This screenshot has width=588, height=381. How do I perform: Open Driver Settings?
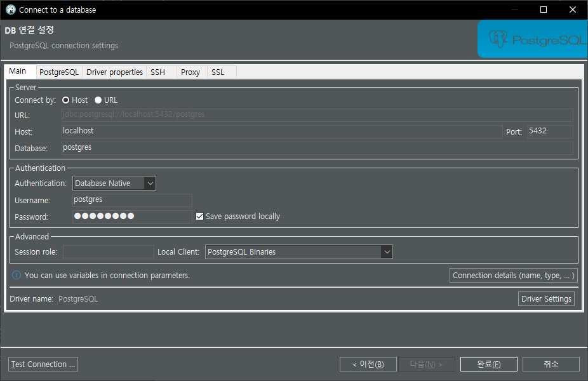(x=546, y=299)
